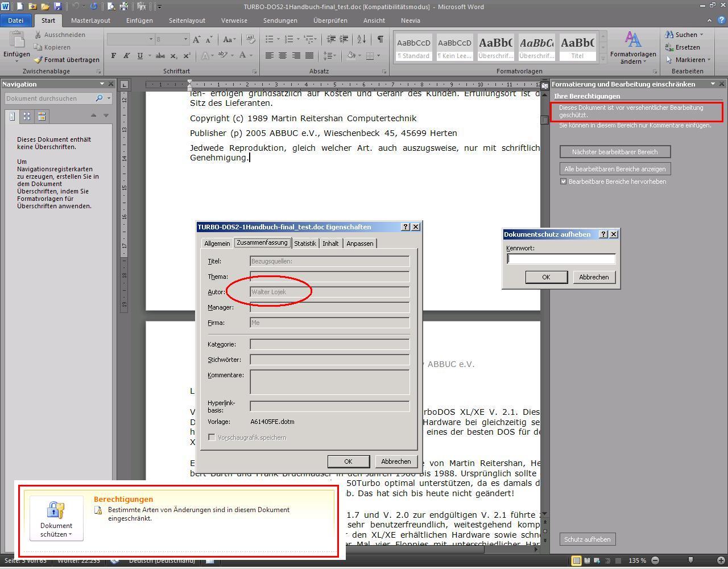This screenshot has width=728, height=569.
Task: Switch to Statistik tab in Eigenschaften dialog
Action: pyautogui.click(x=305, y=244)
